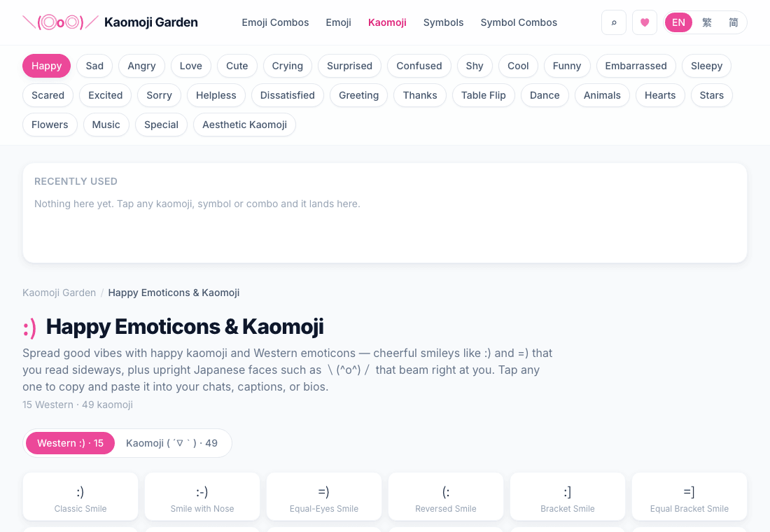Copy the Smile with Nose :-) emoticon
The height and width of the screenshot is (532, 770).
202,496
